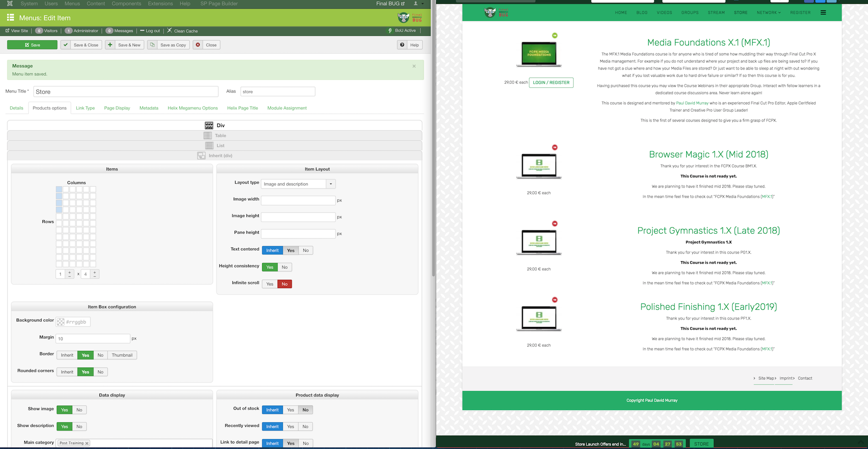Increase the rows count stepper
Image resolution: width=868 pixels, height=449 pixels.
pos(94,273)
